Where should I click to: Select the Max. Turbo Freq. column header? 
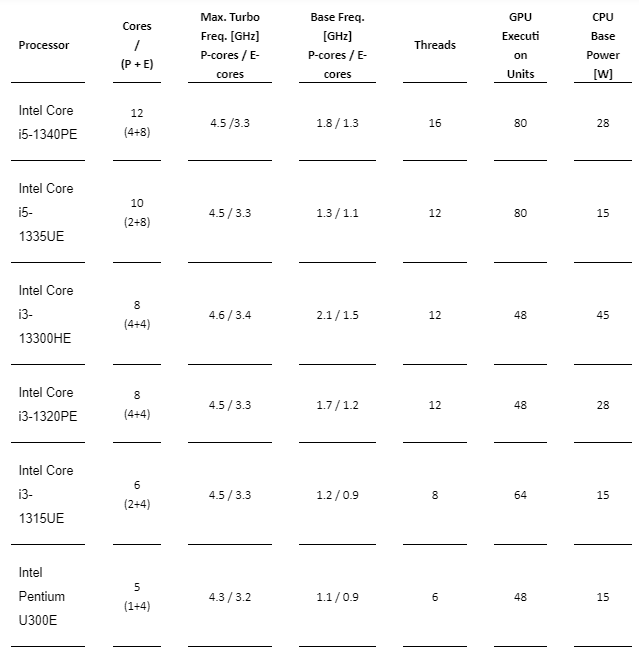tap(229, 46)
